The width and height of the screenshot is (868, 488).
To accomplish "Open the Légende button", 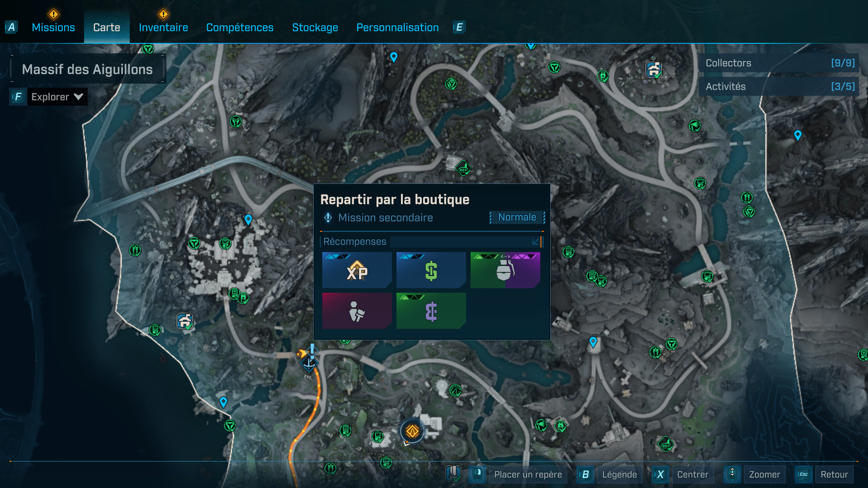I will tap(619, 474).
